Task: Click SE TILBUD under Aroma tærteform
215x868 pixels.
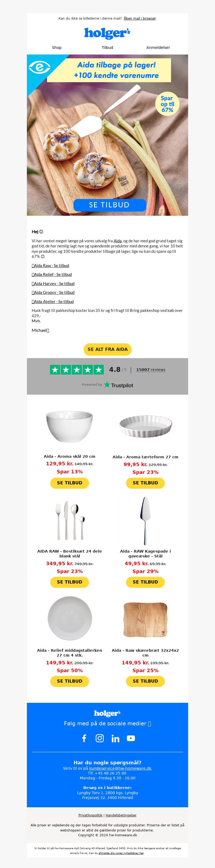Action: [145, 483]
